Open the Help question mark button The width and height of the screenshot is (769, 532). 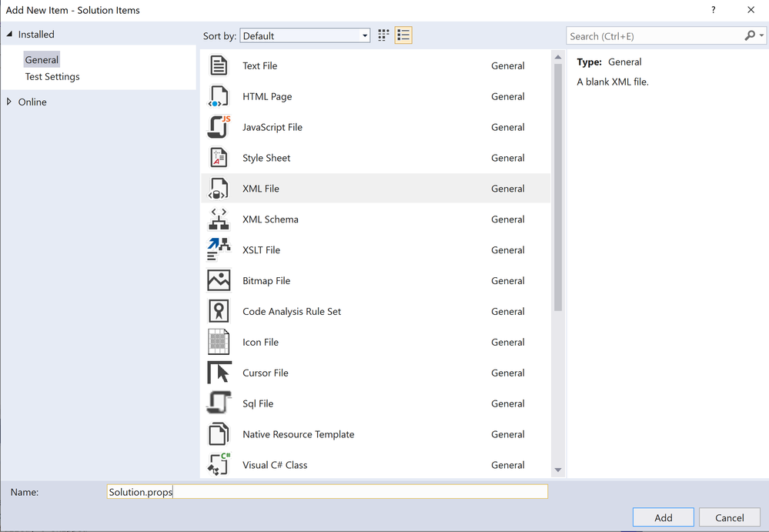click(x=713, y=10)
